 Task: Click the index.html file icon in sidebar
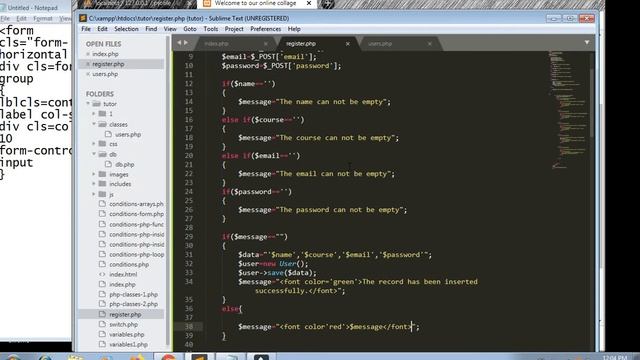[102, 274]
